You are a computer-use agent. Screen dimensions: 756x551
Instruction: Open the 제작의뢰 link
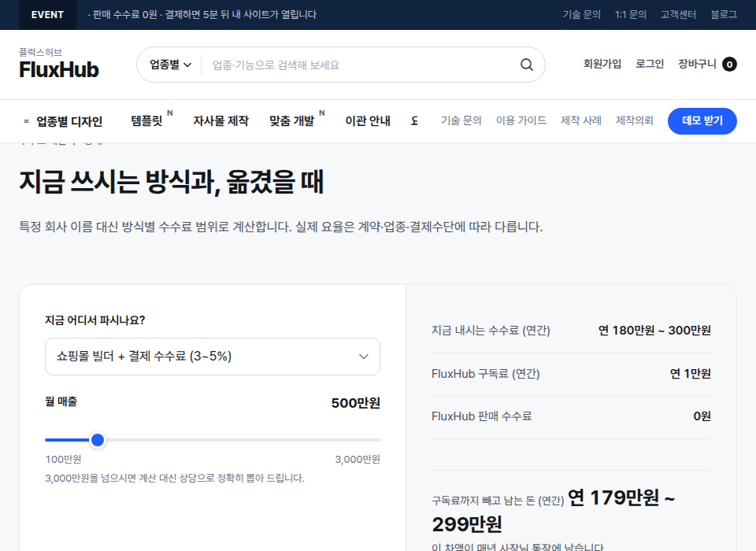point(634,120)
